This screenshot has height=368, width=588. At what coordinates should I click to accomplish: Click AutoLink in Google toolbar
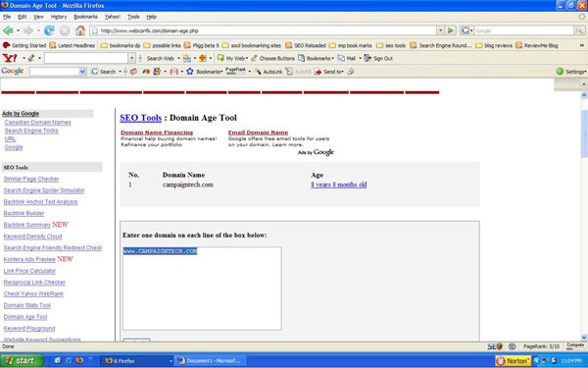click(x=269, y=72)
